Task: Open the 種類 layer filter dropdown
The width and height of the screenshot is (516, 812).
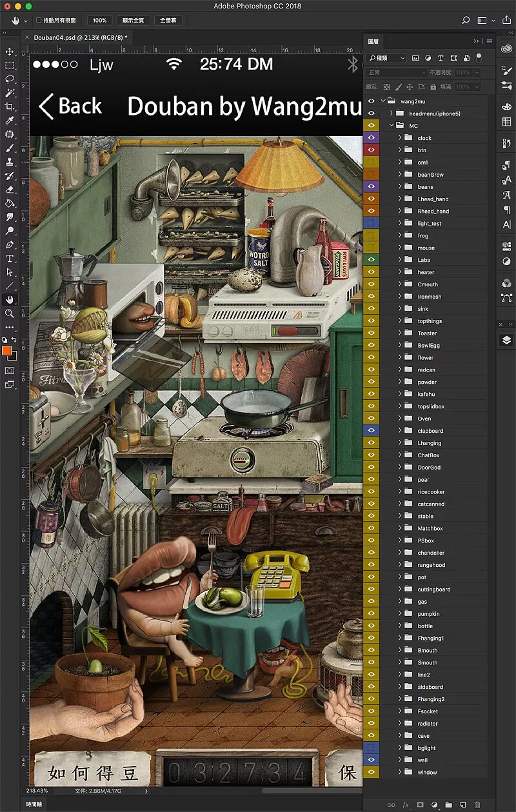Action: (x=387, y=58)
